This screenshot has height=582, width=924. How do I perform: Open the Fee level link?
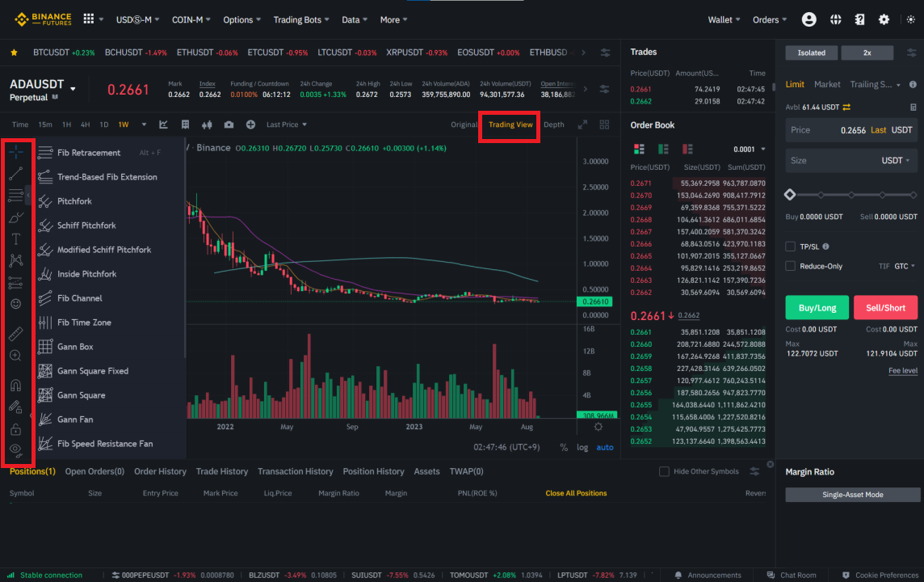pyautogui.click(x=903, y=370)
